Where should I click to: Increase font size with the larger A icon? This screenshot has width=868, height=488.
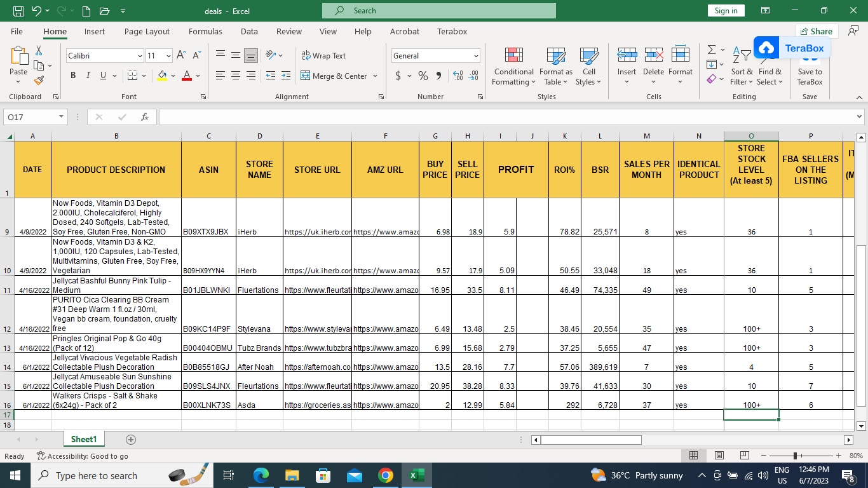[181, 56]
